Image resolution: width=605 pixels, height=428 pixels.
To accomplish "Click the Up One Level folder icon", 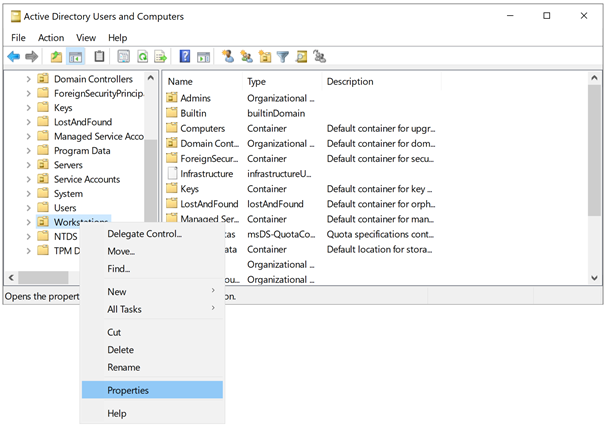I will (x=56, y=57).
